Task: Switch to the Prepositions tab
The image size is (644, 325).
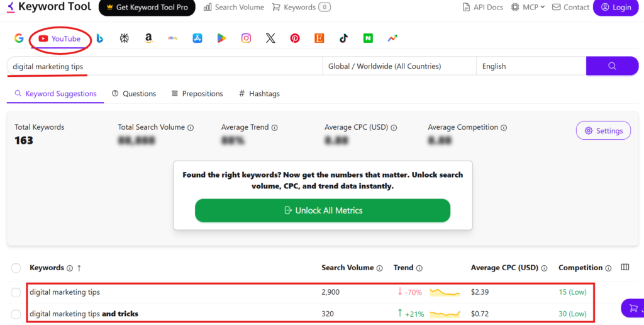Action: tap(197, 94)
